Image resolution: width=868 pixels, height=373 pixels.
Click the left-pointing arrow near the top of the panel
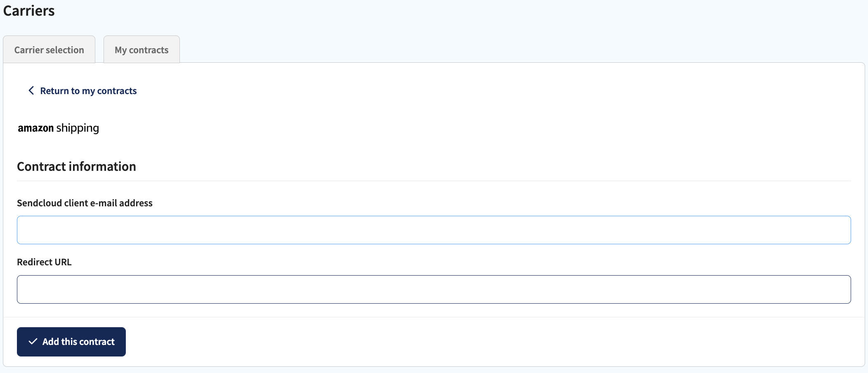(31, 90)
